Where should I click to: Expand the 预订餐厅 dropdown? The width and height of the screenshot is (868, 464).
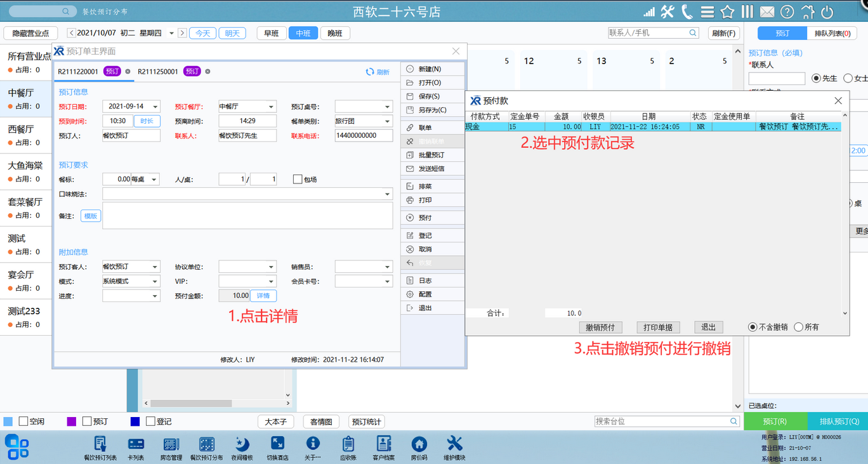271,107
